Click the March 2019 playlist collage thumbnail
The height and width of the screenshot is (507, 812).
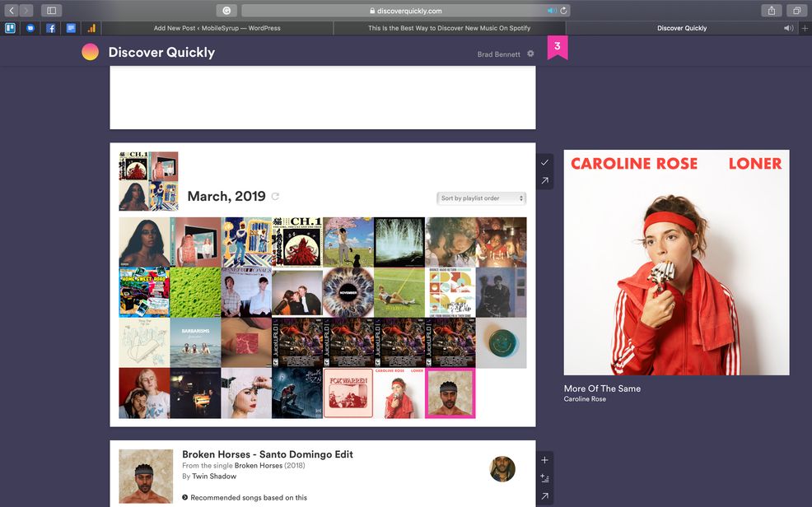(148, 181)
